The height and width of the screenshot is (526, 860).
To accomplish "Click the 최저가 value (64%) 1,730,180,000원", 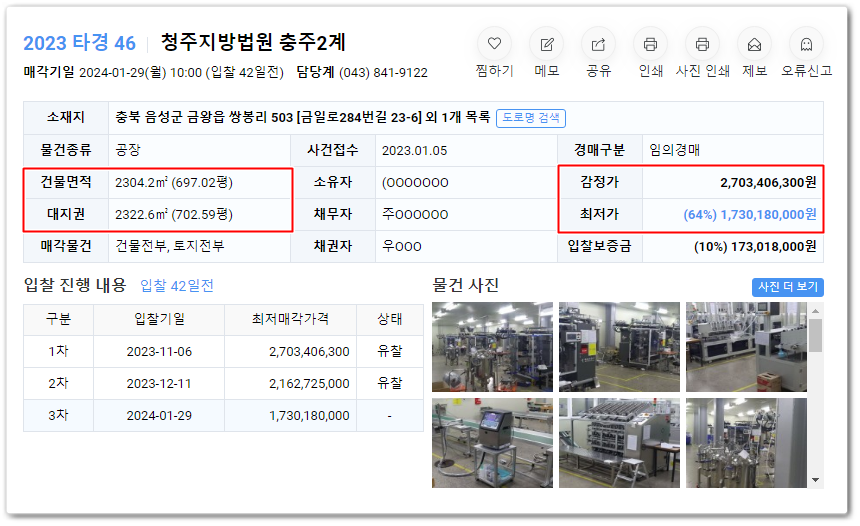I will tap(750, 214).
